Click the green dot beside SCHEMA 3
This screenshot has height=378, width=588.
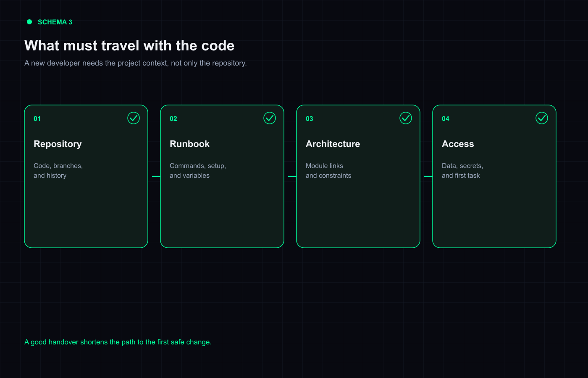tap(29, 22)
